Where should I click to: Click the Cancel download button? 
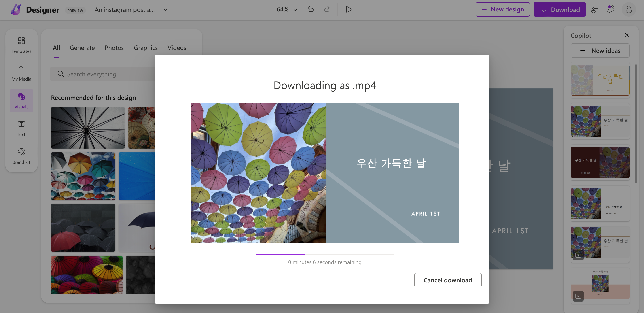click(x=447, y=280)
